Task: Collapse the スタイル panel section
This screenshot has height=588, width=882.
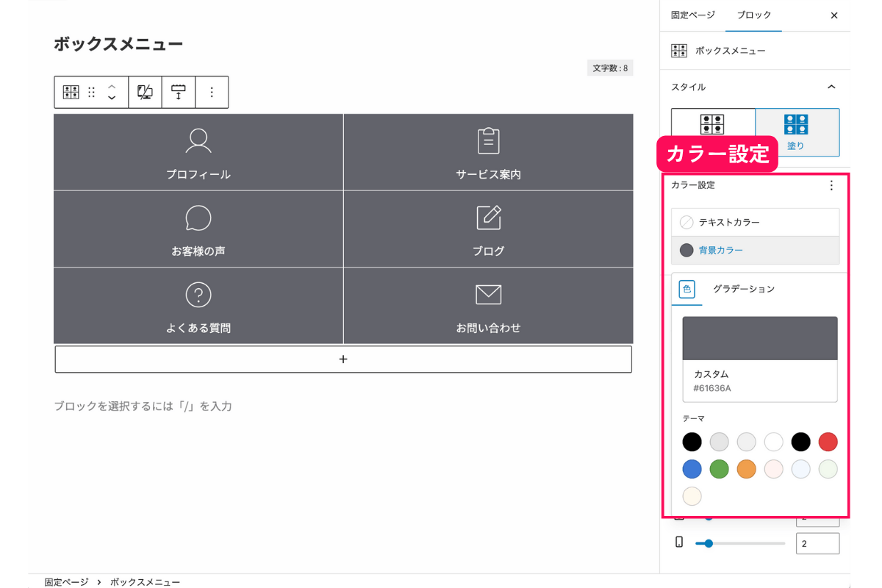Action: pos(831,87)
